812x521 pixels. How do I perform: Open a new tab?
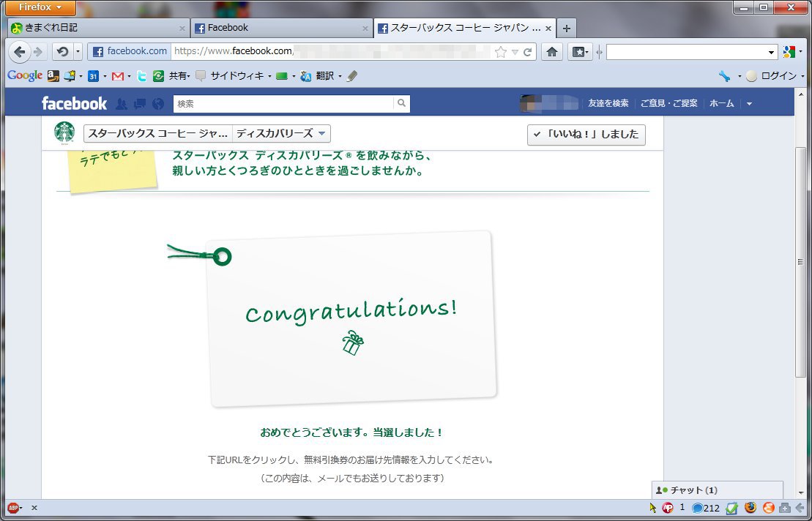[x=567, y=29]
